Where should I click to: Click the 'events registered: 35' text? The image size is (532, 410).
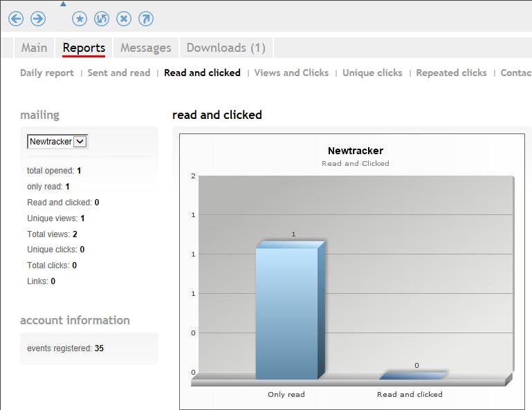point(65,348)
